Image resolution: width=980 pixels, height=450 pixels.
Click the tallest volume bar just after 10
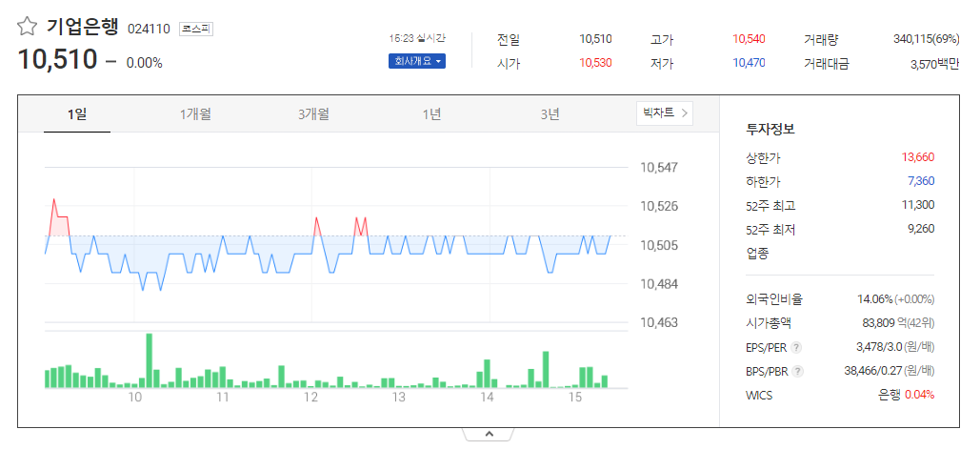tap(150, 360)
